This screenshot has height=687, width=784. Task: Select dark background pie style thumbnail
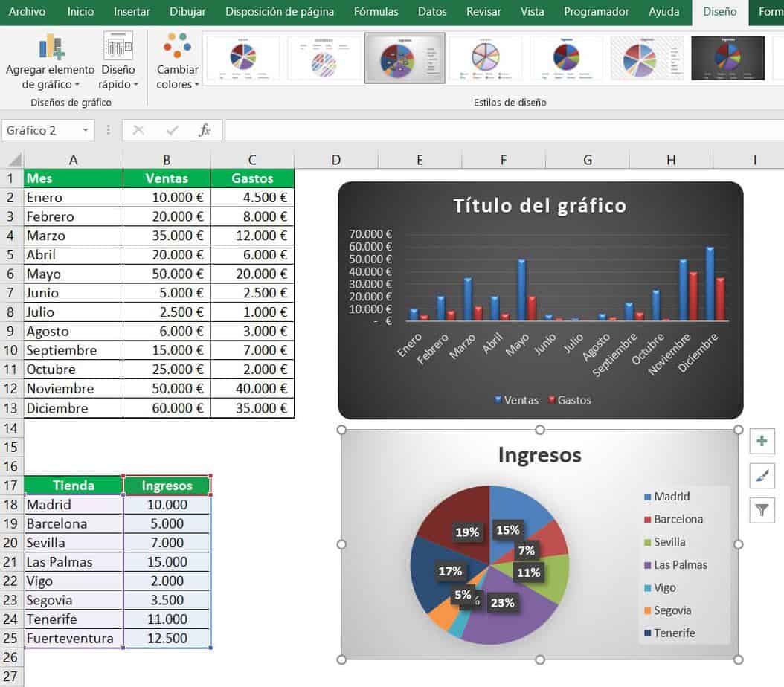click(728, 58)
